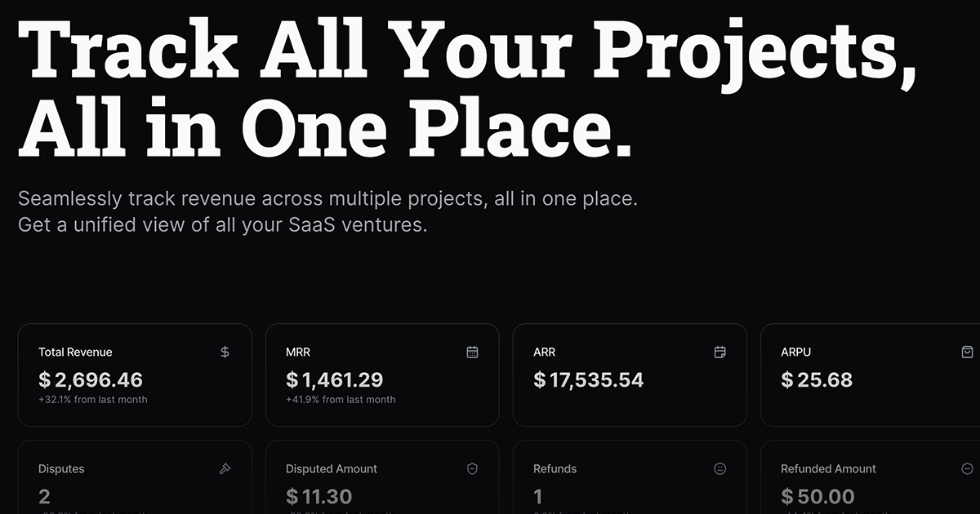
Task: Click the ARPU card label
Action: (795, 352)
